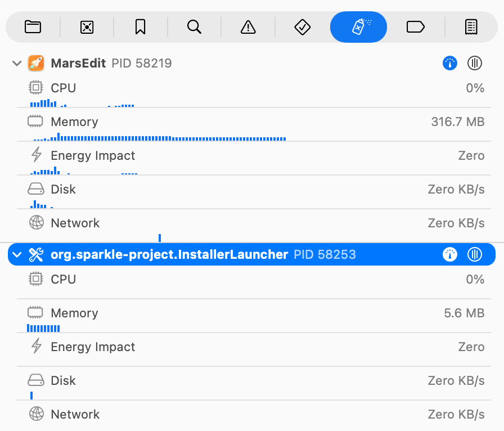Click the crash logs navigator icon
Screen dimensions: 504x431
pyautogui.click(x=86, y=26)
